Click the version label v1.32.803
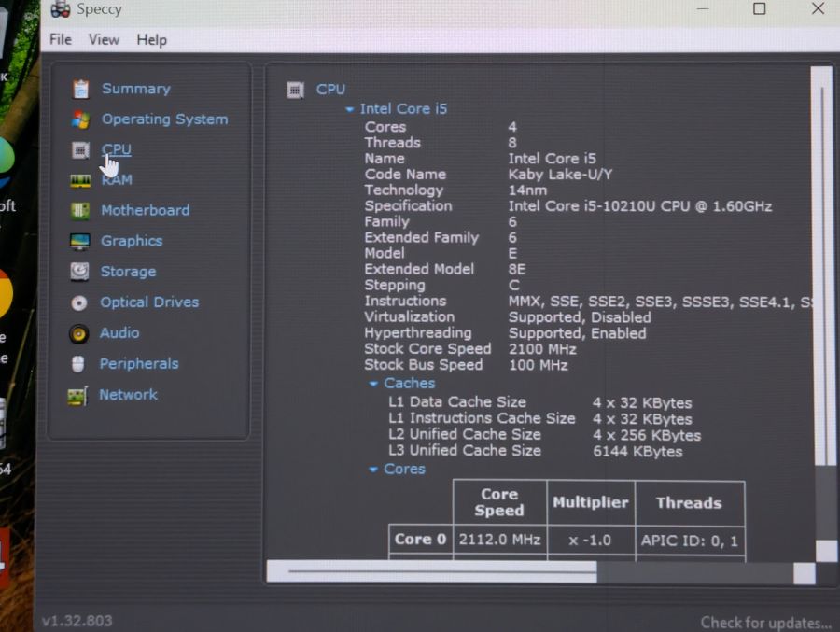840x632 pixels. pos(77,621)
